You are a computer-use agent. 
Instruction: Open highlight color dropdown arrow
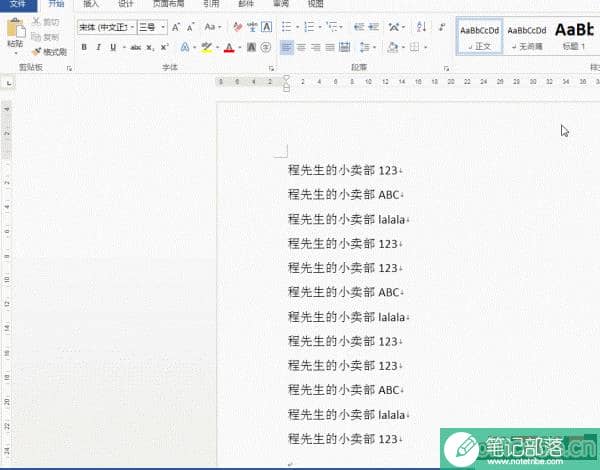coord(217,47)
